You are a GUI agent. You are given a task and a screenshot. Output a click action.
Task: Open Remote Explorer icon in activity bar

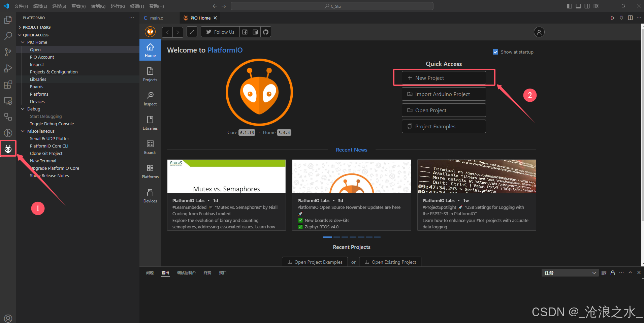[8, 101]
